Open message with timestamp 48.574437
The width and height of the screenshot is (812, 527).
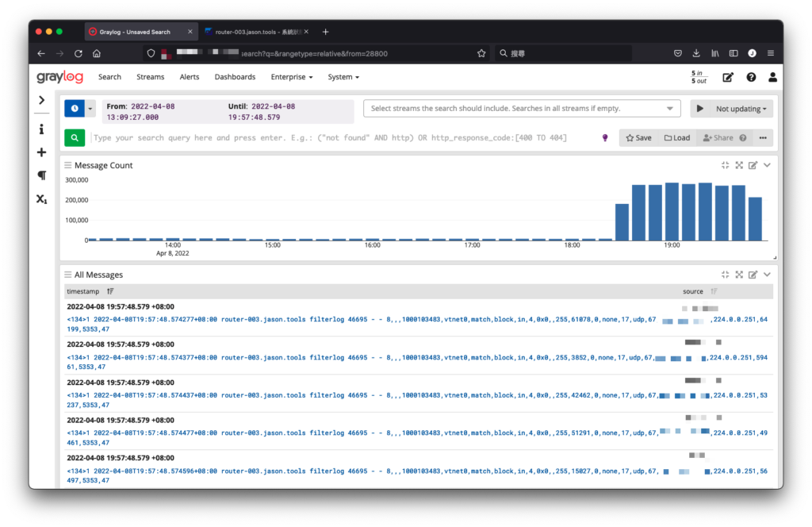(x=417, y=399)
